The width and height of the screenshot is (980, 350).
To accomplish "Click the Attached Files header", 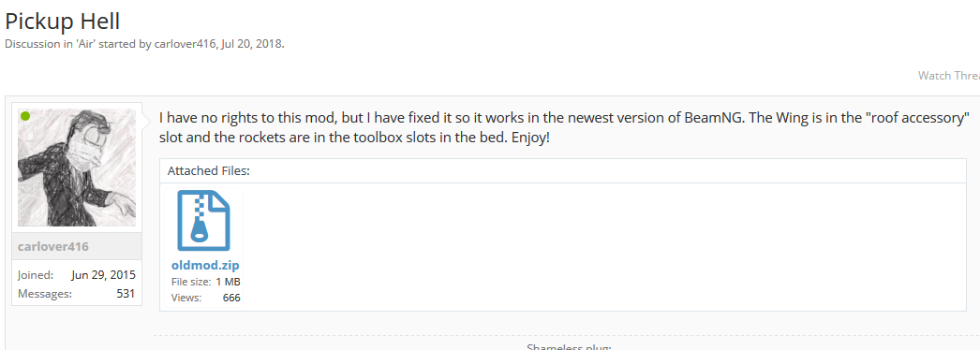I will tap(209, 170).
